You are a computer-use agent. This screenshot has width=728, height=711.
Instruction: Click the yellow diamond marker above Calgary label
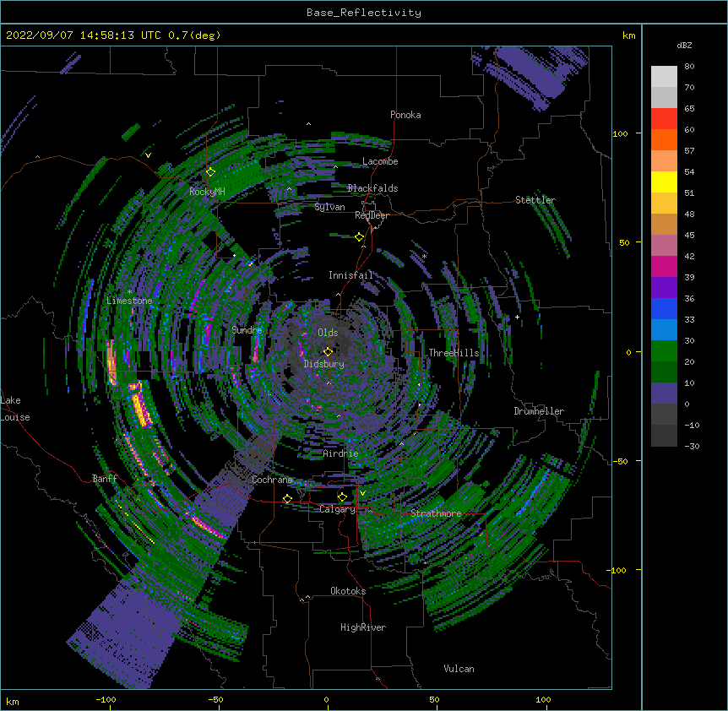(342, 497)
